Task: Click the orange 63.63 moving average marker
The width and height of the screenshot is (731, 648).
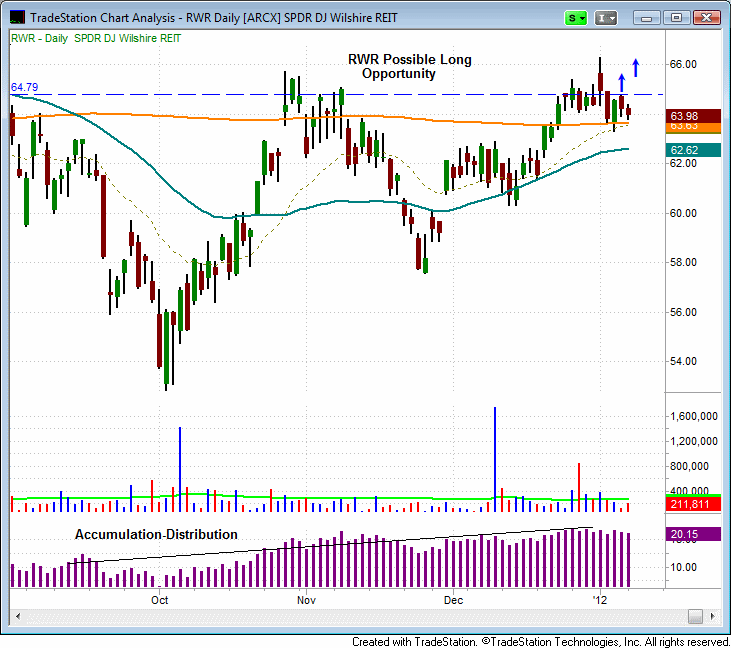Action: pyautogui.click(x=693, y=127)
